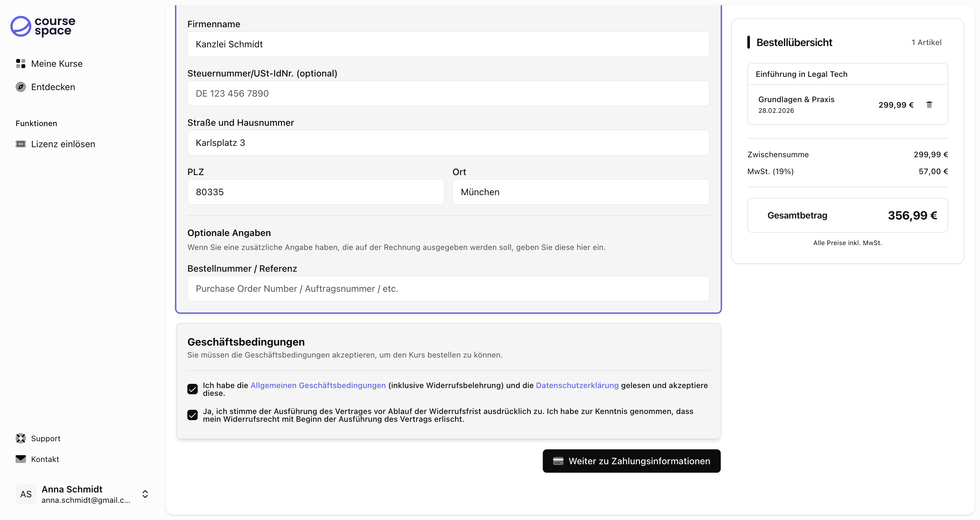Viewport: 980px width, 520px height.
Task: Click the Meine Kurse grid icon
Action: click(x=20, y=64)
